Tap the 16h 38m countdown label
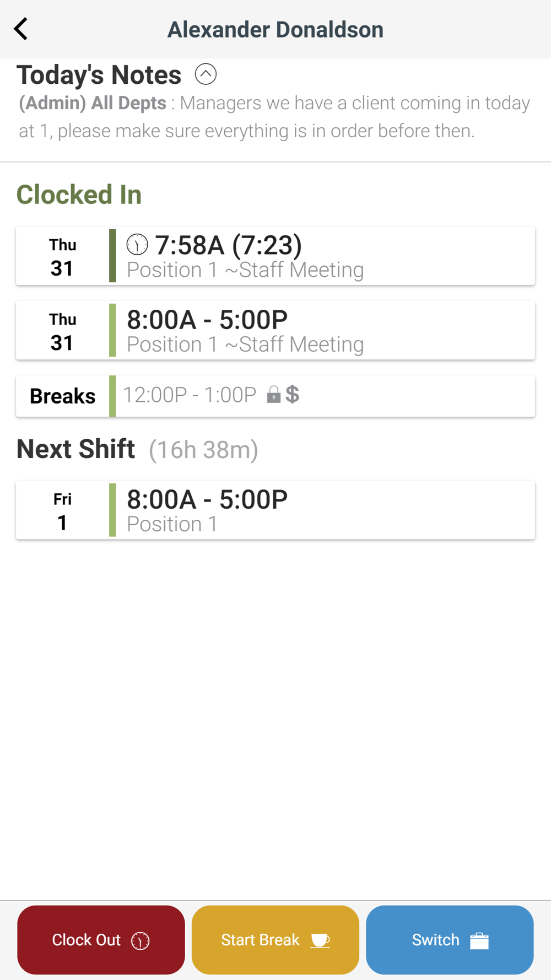The width and height of the screenshot is (551, 980). point(203,450)
